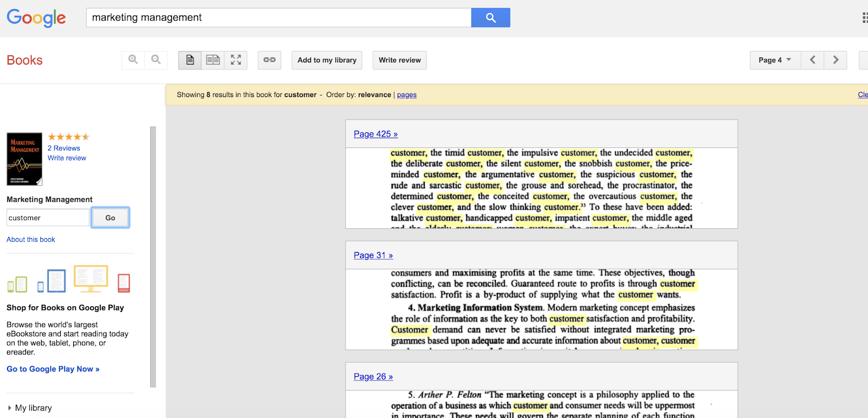The height and width of the screenshot is (418, 868).
Task: Click the relevance sort label
Action: click(x=374, y=95)
